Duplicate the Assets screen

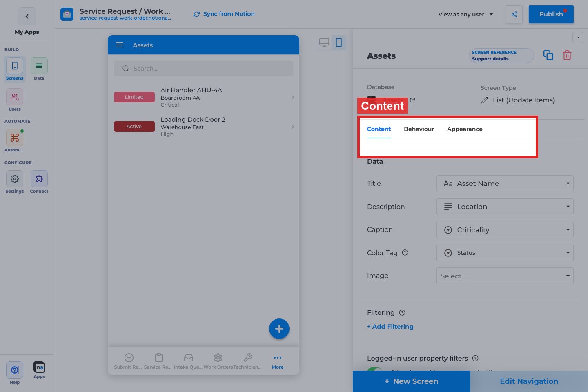pos(548,55)
